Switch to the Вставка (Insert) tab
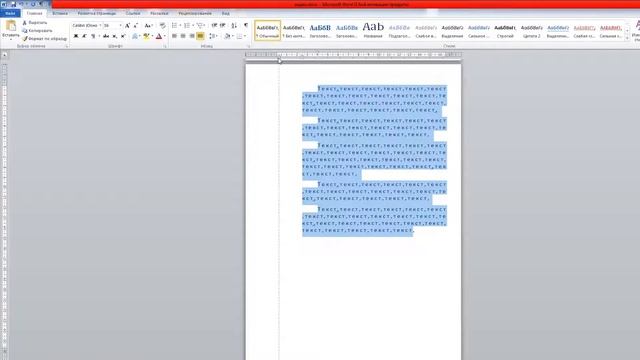Viewport: 640px width, 360px height. click(x=60, y=13)
